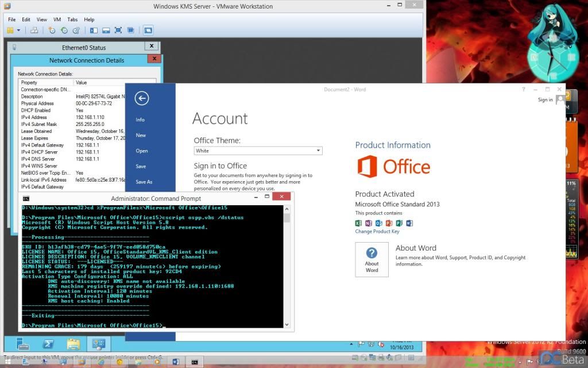Open the File menu in VMware Workstation
Screen dimensions: 588x368
pos(12,20)
